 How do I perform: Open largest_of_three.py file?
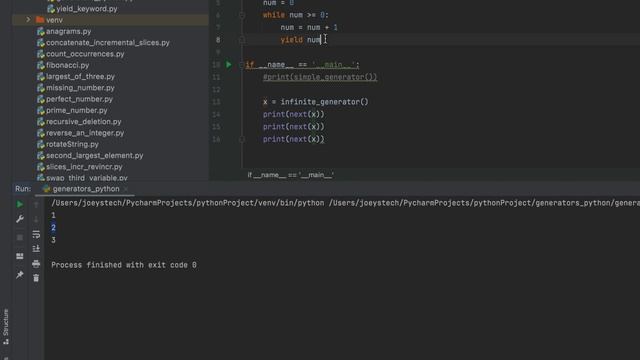coord(80,76)
